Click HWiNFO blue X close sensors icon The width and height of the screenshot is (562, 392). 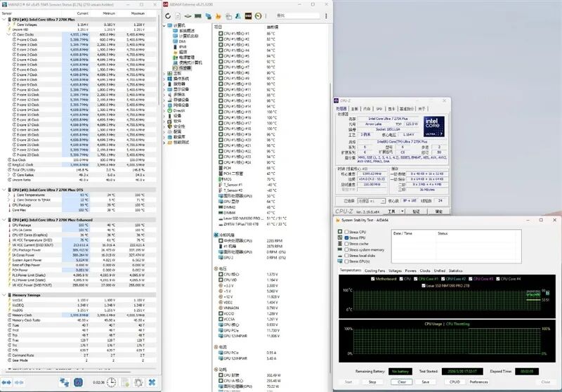coord(152,381)
